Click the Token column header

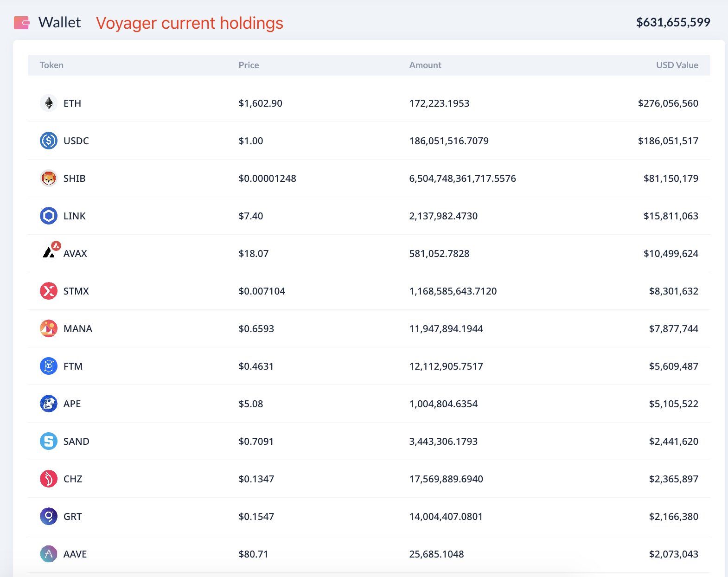(x=51, y=65)
